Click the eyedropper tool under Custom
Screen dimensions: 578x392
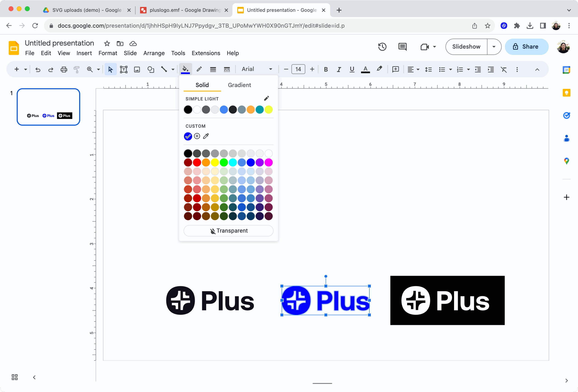pos(206,136)
